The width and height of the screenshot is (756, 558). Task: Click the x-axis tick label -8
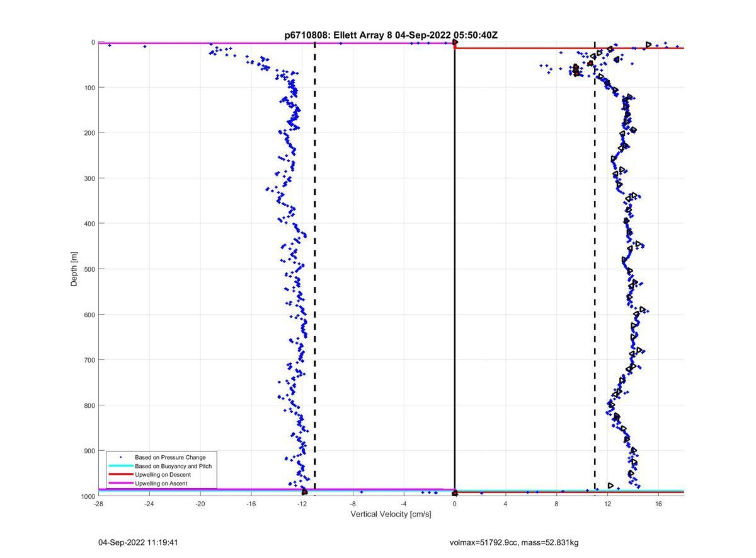click(353, 504)
